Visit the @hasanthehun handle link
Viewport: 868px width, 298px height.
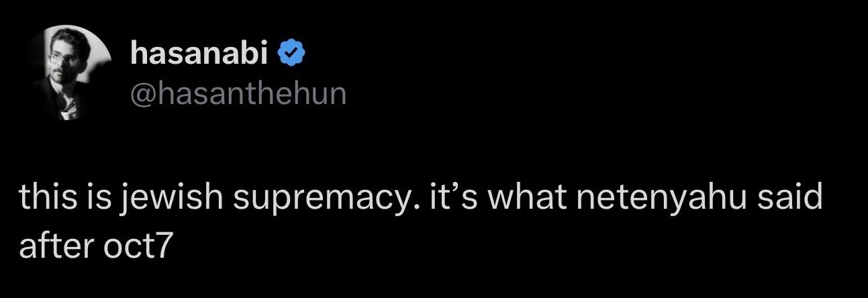[x=238, y=93]
